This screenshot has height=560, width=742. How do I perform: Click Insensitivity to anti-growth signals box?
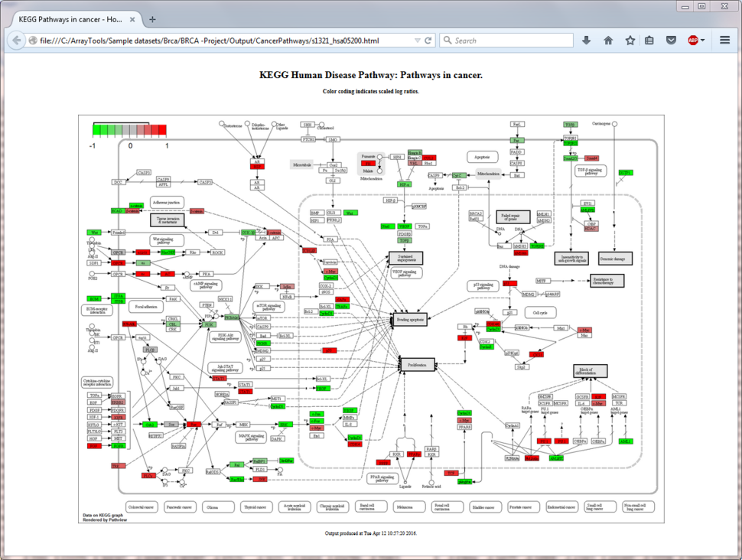pos(571,259)
